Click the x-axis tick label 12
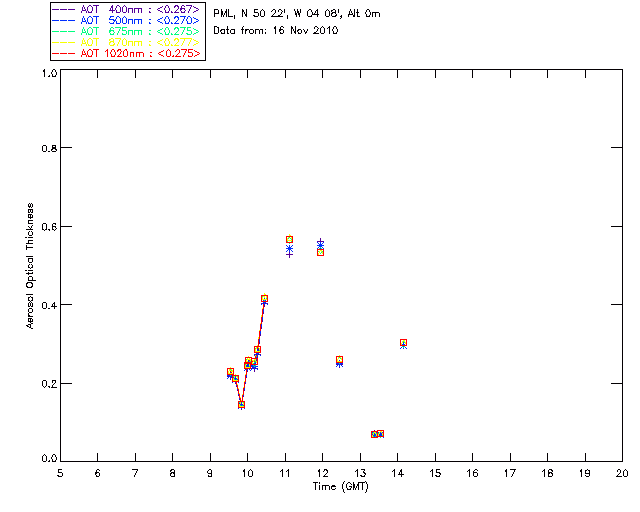The width and height of the screenshot is (640, 512). pos(322,474)
